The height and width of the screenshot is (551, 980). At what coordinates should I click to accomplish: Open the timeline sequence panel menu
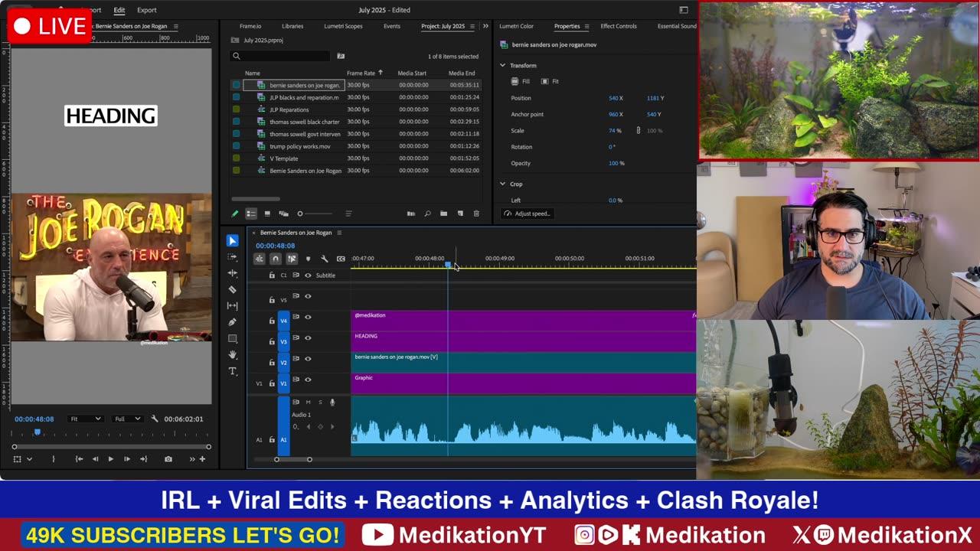[339, 233]
